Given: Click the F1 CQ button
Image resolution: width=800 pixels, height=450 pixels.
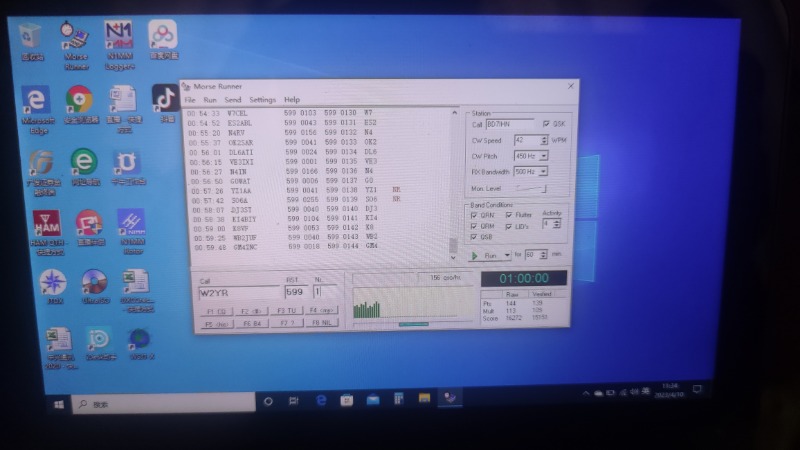Looking at the screenshot, I should coord(216,311).
